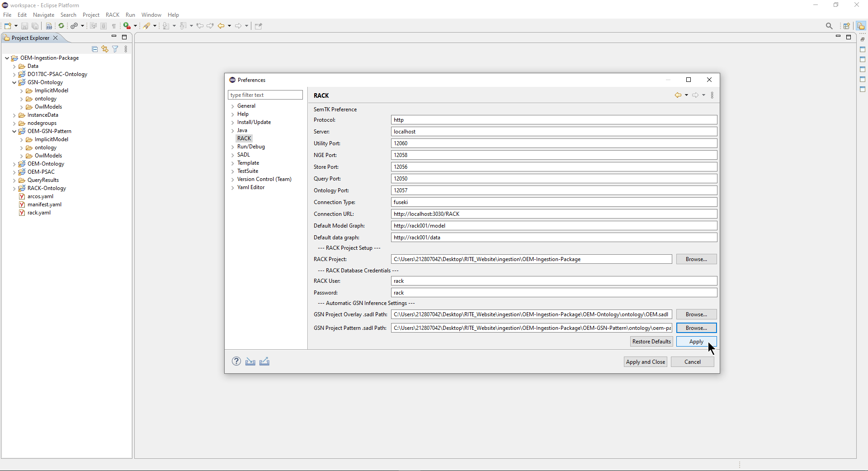The height and width of the screenshot is (471, 868).
Task: Click Browse for GSN Project Pattern path
Action: coord(696,328)
